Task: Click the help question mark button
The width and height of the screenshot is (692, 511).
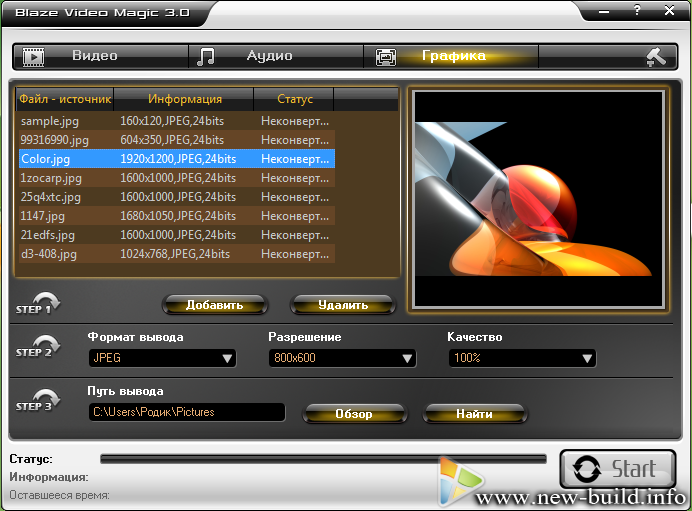Action: [x=637, y=10]
